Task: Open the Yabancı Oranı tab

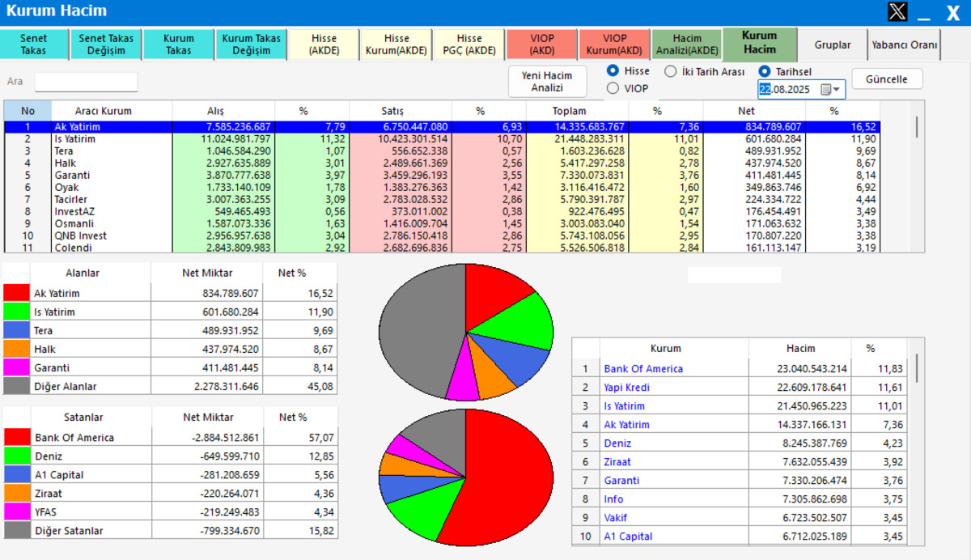Action: (905, 45)
